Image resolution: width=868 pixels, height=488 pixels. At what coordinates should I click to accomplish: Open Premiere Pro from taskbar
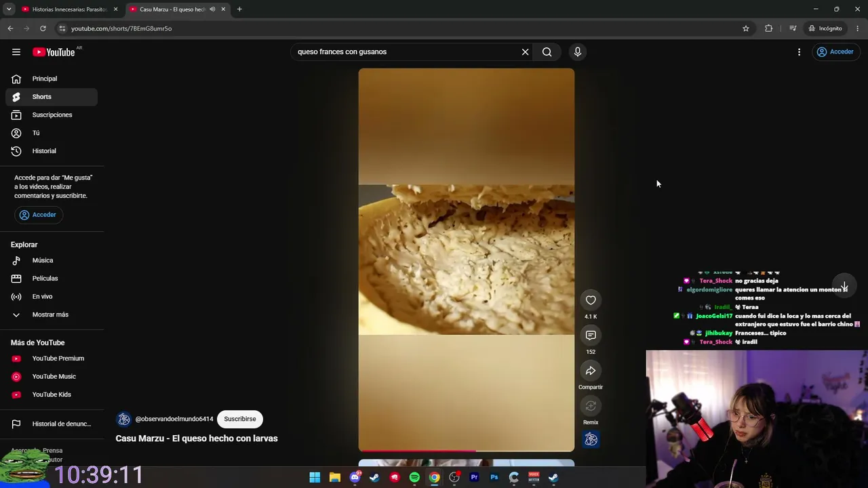pyautogui.click(x=474, y=477)
